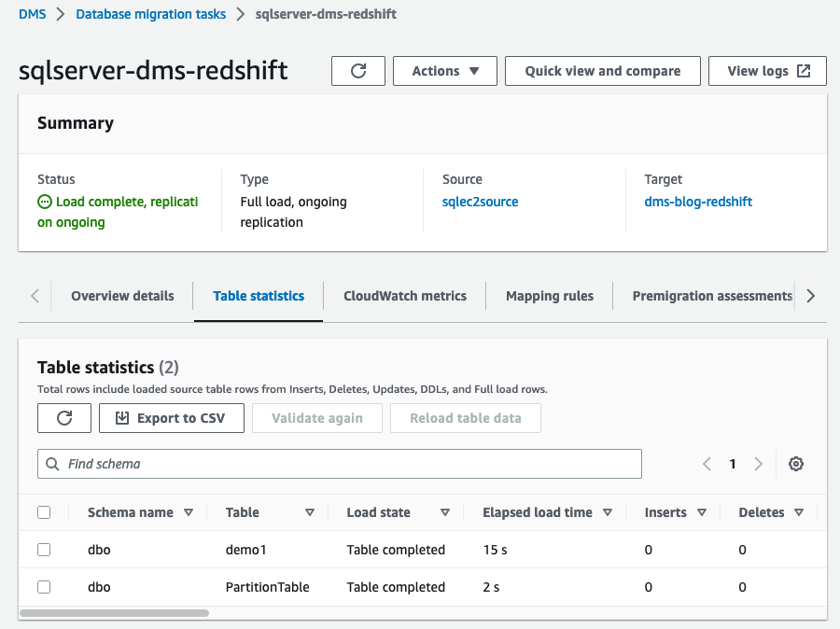Follow the sqlec2source source link
This screenshot has width=840, height=629.
(480, 201)
